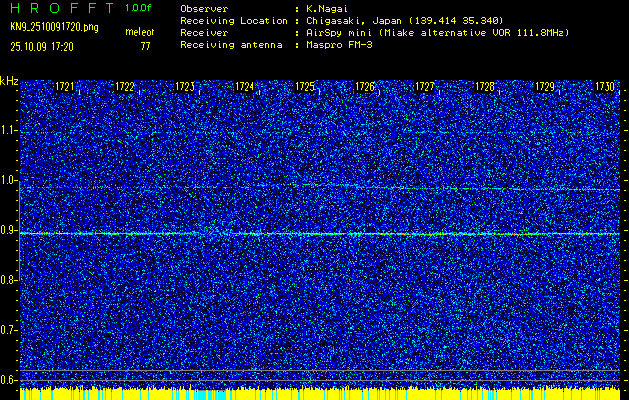Viewport: 629px width, 400px height.
Task: Click the kHz axis unit label
Action: point(10,81)
